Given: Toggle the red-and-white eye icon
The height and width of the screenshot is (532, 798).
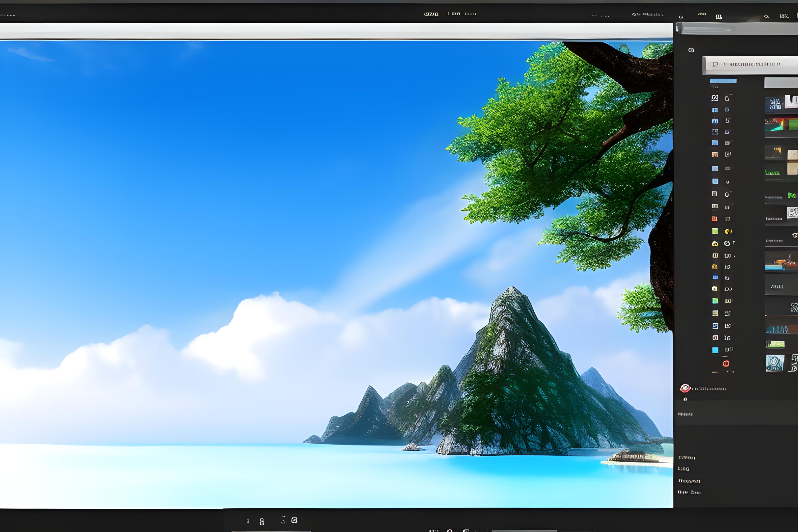Looking at the screenshot, I should 685,388.
